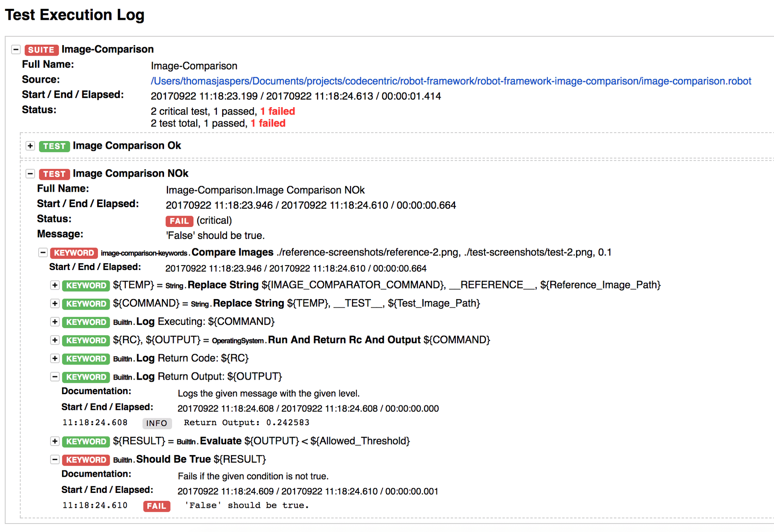Expand the Log Return Code keyword
This screenshot has height=532, width=774.
pyautogui.click(x=55, y=358)
